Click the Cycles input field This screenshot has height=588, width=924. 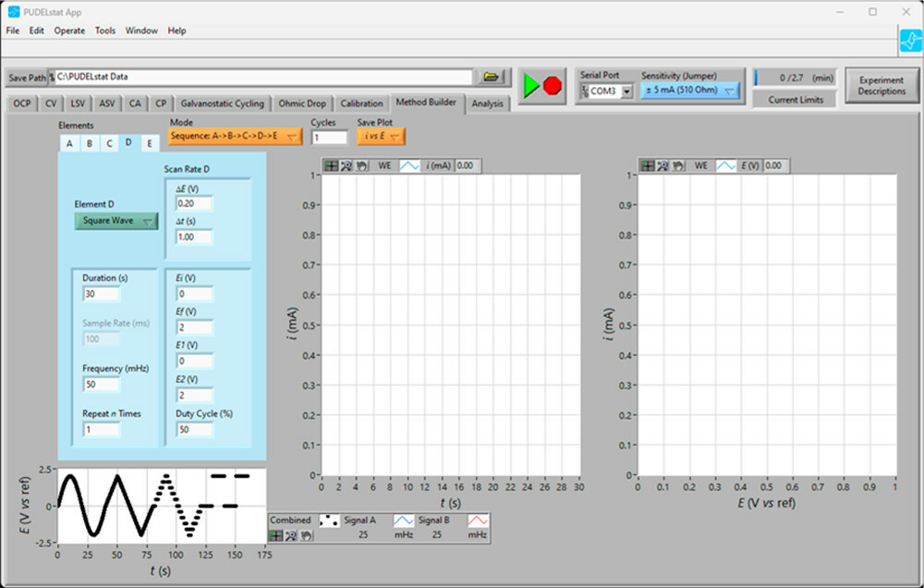point(329,138)
